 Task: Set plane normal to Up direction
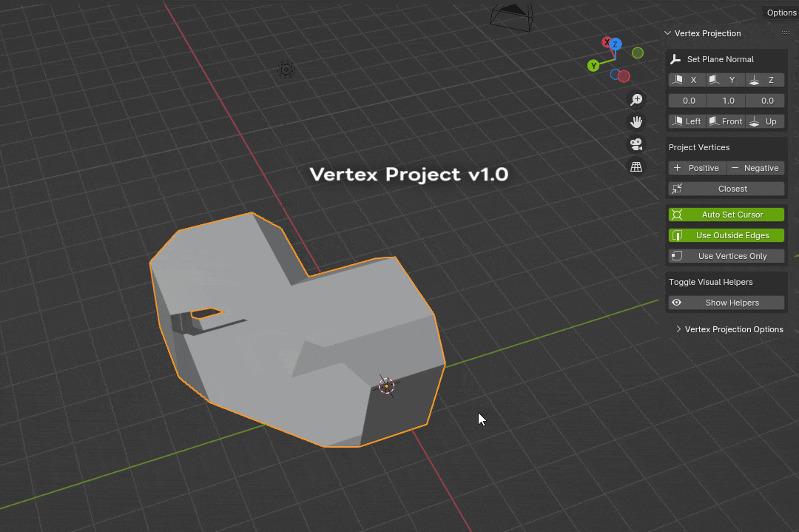765,121
